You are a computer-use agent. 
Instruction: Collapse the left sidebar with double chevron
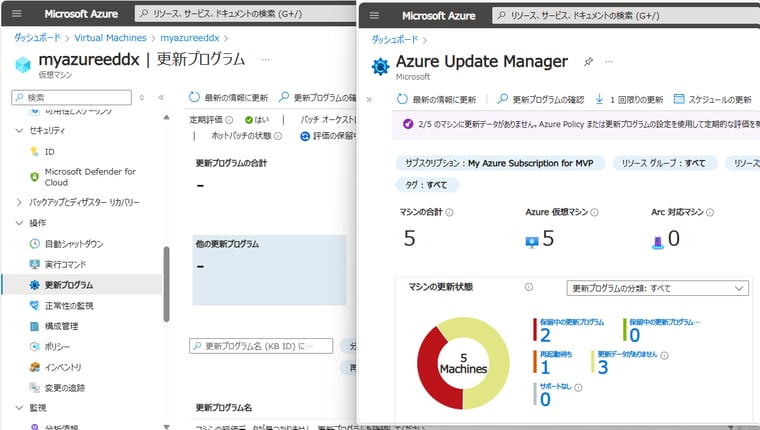(161, 97)
